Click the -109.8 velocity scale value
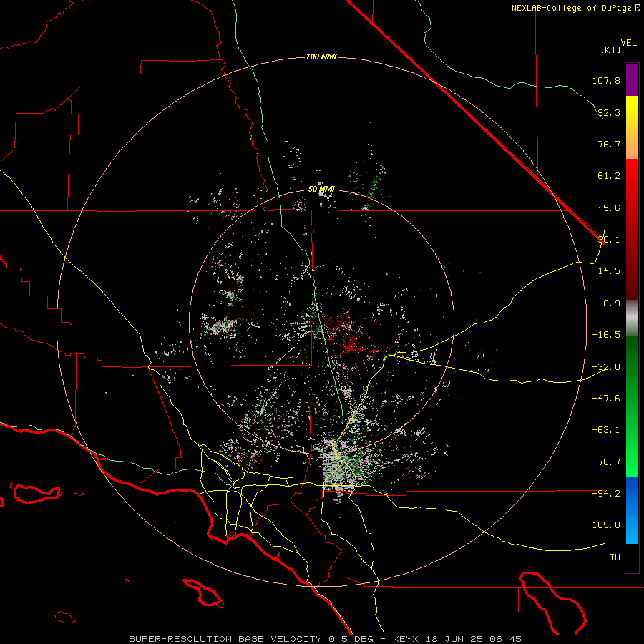 tap(603, 525)
